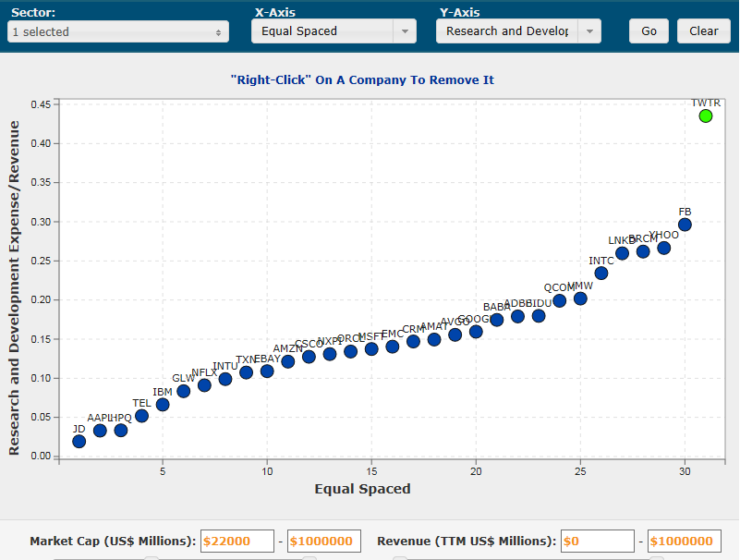Click the Go button
Image resolution: width=740 pixels, height=560 pixels.
(x=649, y=31)
